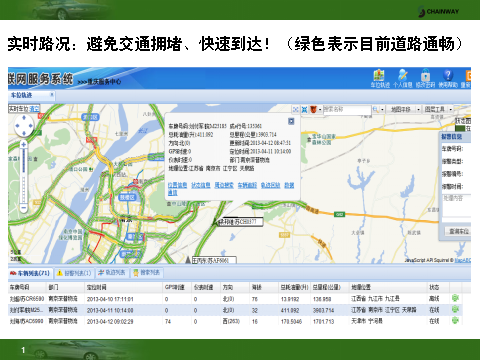Click the zoom-in plus on map slider
This screenshot has height=360, width=480.
tap(23, 145)
